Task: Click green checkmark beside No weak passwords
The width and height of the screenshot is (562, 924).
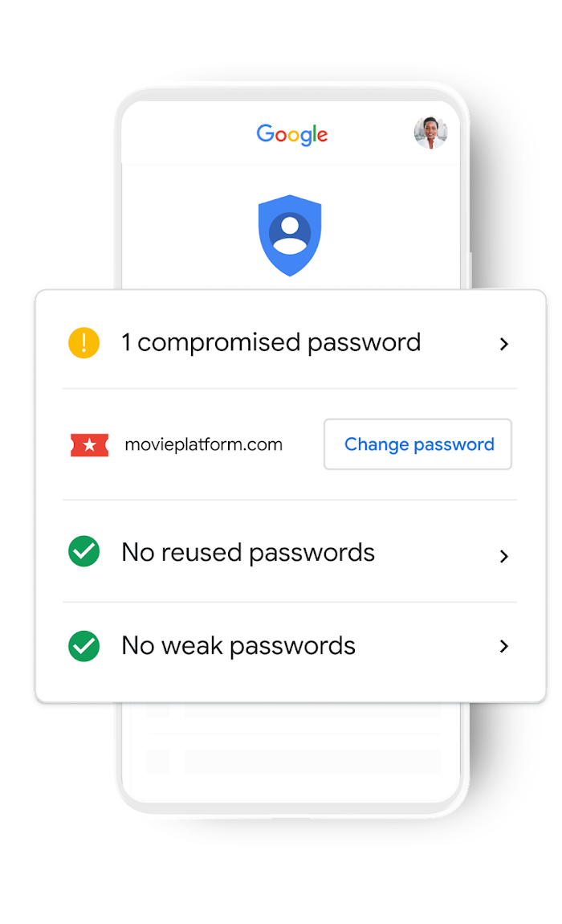Action: coord(83,646)
